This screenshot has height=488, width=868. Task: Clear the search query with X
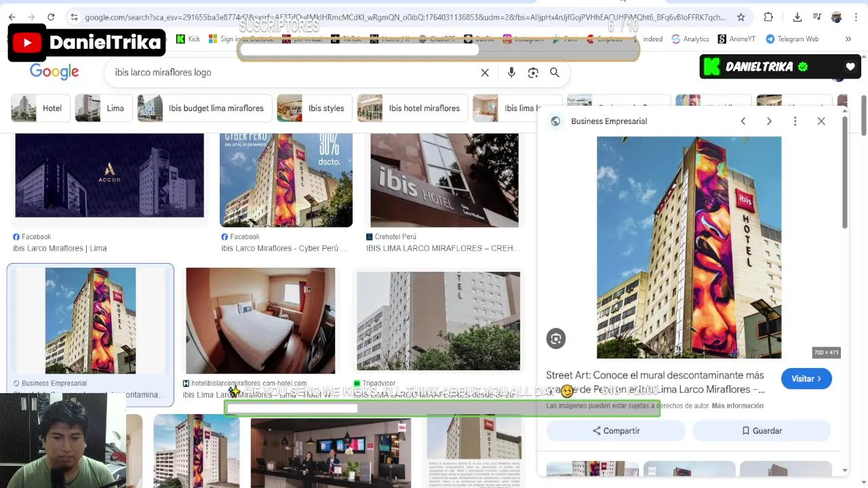(x=485, y=73)
